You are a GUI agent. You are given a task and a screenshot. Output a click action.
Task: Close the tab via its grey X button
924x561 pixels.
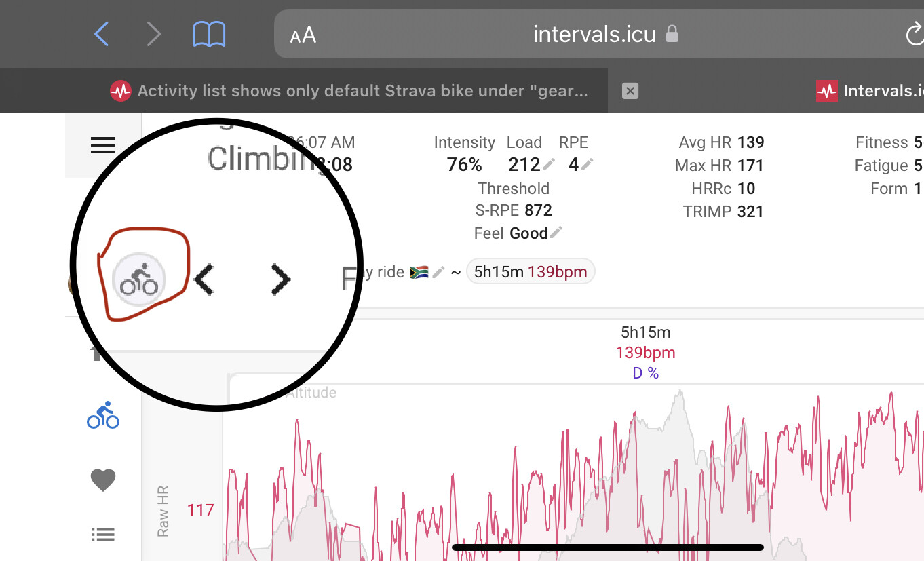point(630,90)
